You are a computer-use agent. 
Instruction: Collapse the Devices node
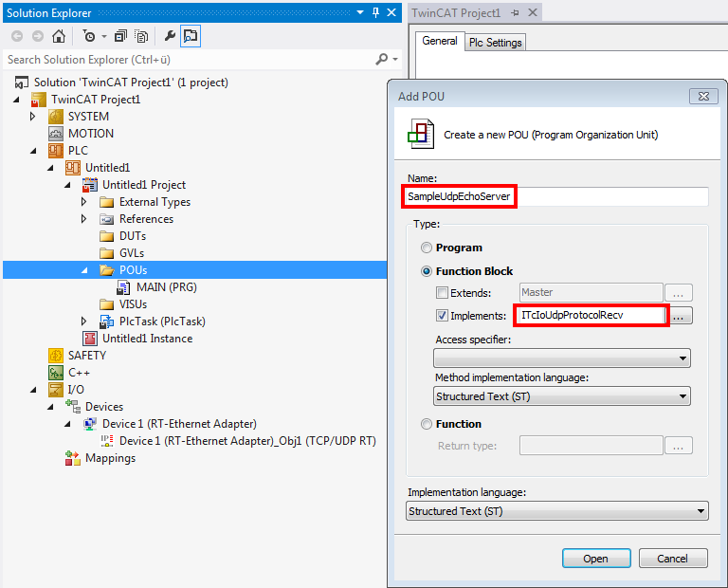(x=50, y=407)
